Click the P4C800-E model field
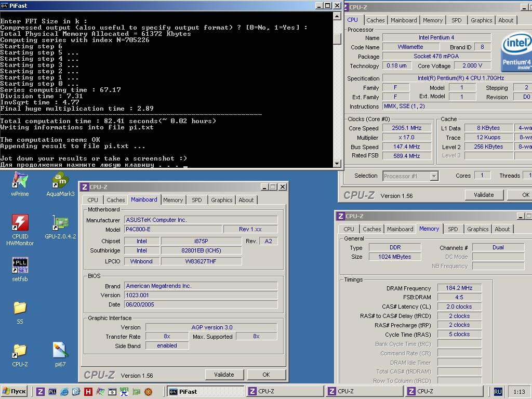Image resolution: width=532 pixels, height=399 pixels. pyautogui.click(x=173, y=229)
